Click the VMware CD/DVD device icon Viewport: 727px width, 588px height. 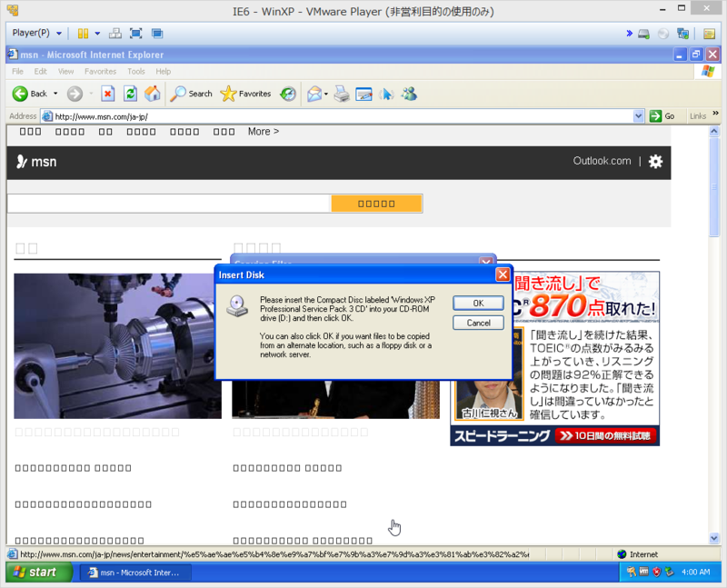click(663, 34)
